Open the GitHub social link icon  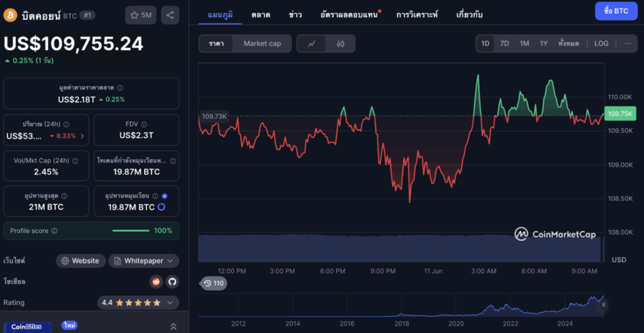tap(172, 281)
